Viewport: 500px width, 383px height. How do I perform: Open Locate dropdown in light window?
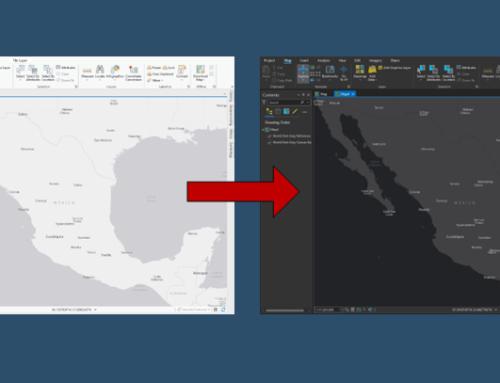pos(100,80)
